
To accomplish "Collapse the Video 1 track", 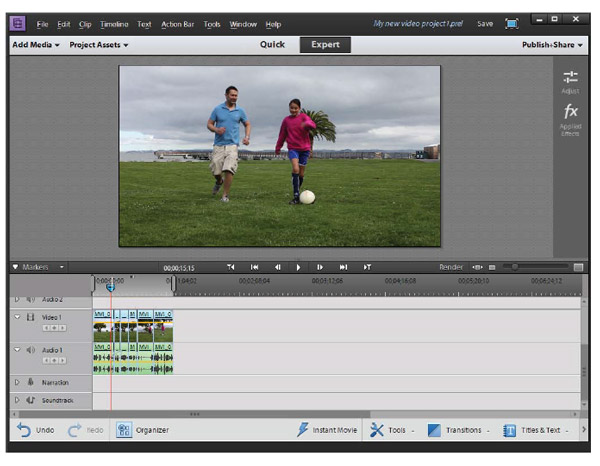I will click(17, 317).
